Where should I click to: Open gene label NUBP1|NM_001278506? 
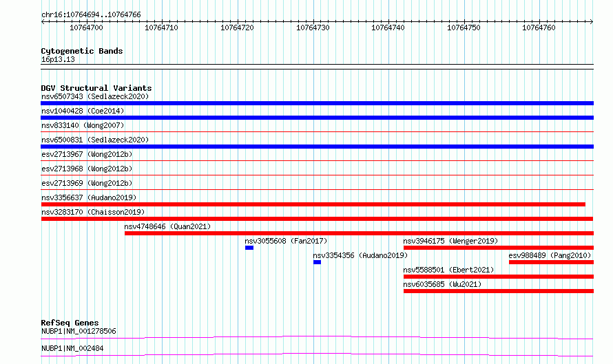point(79,331)
